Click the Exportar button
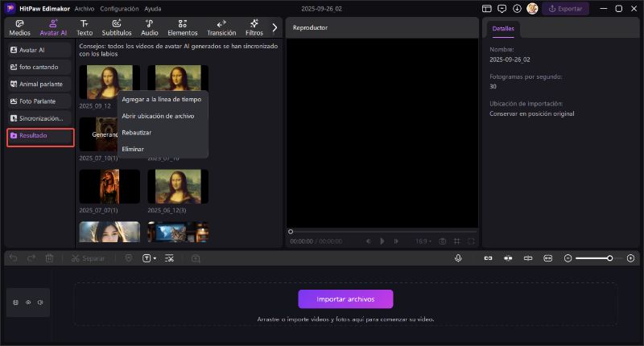644x346 pixels. coord(566,9)
